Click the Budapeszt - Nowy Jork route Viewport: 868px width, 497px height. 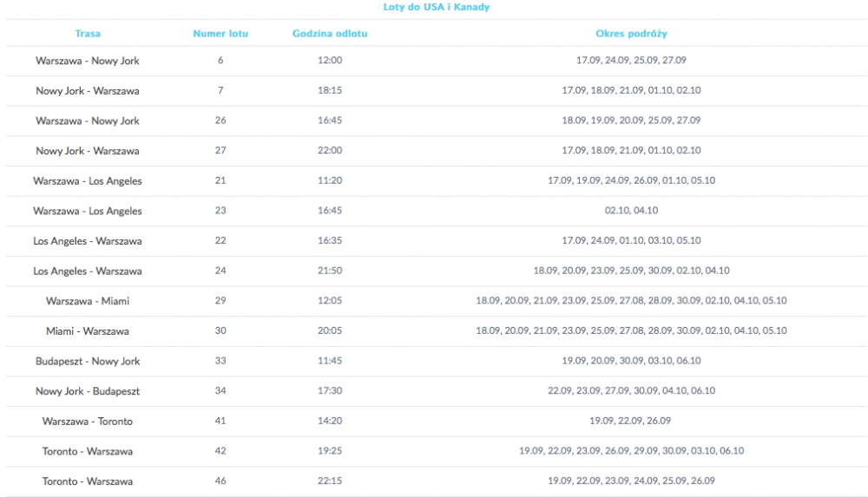[x=88, y=361]
